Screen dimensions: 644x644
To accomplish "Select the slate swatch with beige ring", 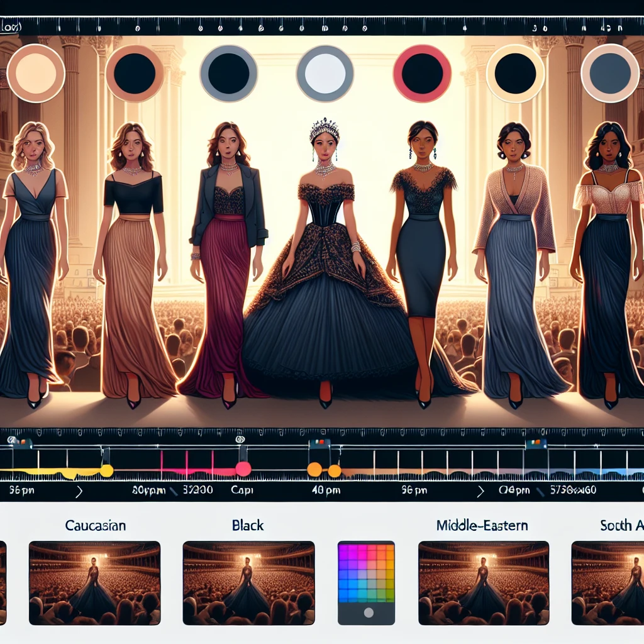I will (x=610, y=74).
